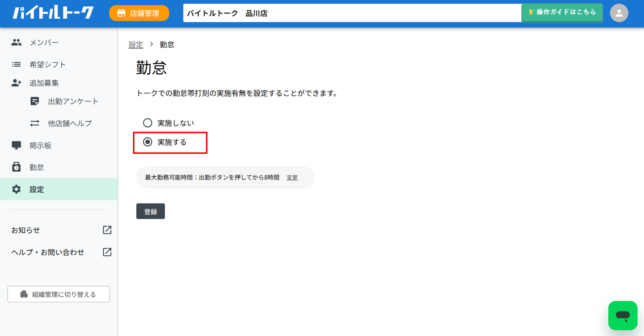Click the 実施する label text
Screen dimensions: 644x336
(x=172, y=142)
